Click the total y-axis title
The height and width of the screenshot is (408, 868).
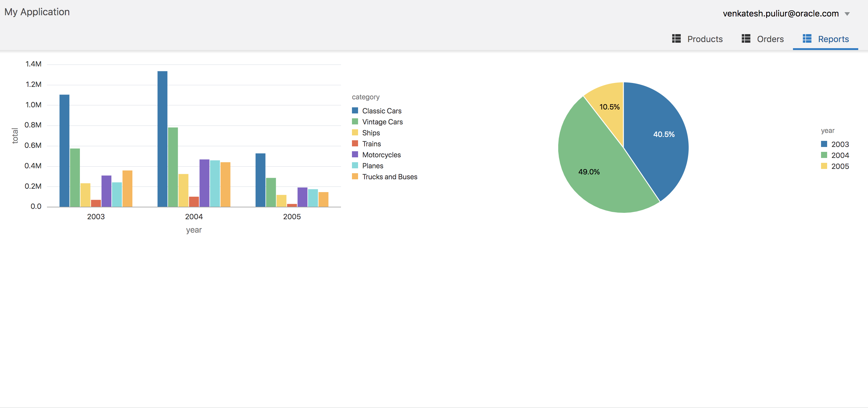(x=15, y=135)
